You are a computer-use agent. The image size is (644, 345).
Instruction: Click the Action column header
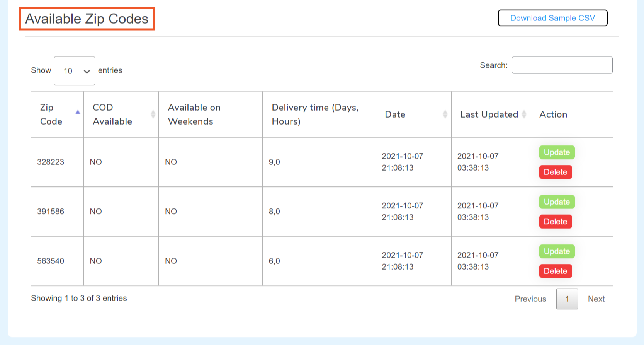(x=571, y=114)
